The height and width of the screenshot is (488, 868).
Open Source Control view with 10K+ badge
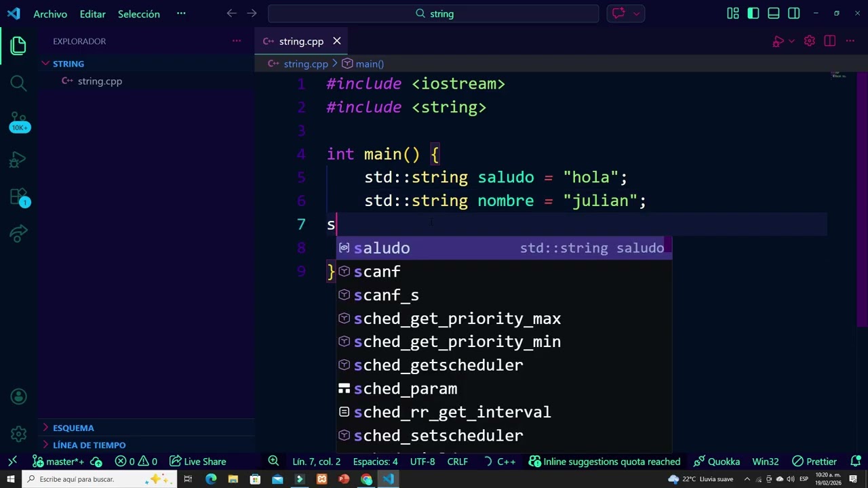click(x=18, y=121)
